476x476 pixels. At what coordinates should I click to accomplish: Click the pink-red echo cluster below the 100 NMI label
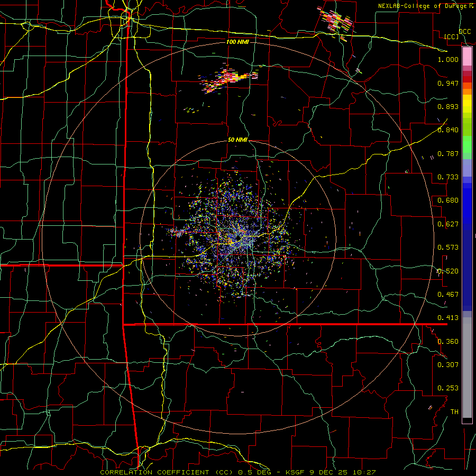tap(228, 79)
